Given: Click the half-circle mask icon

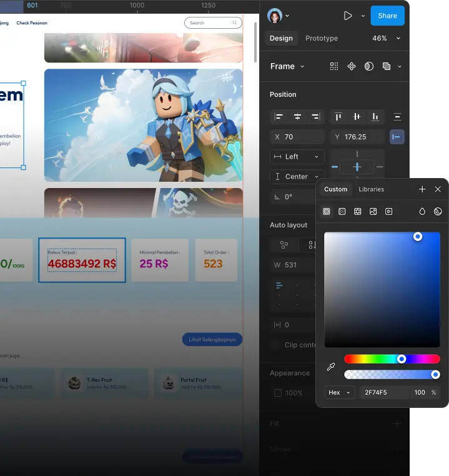Looking at the screenshot, I should (x=369, y=66).
